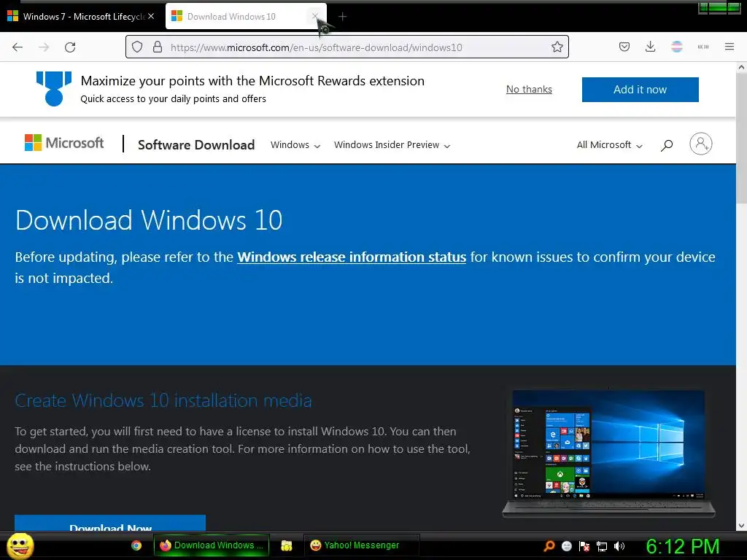Reload the current page
Screen dimensions: 747x560
pos(70,47)
